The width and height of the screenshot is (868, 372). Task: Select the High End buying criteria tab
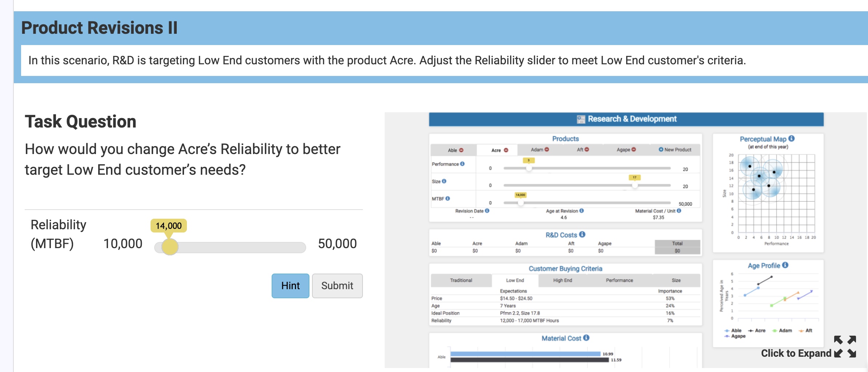pos(562,280)
